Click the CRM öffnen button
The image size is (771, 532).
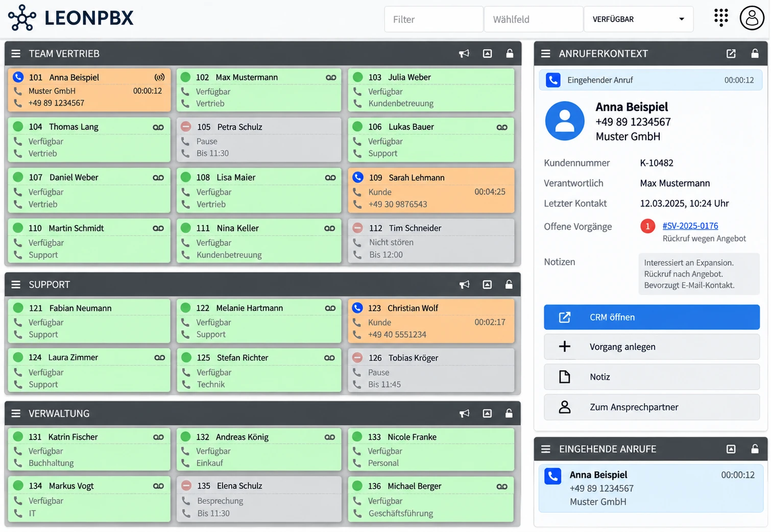pos(652,317)
